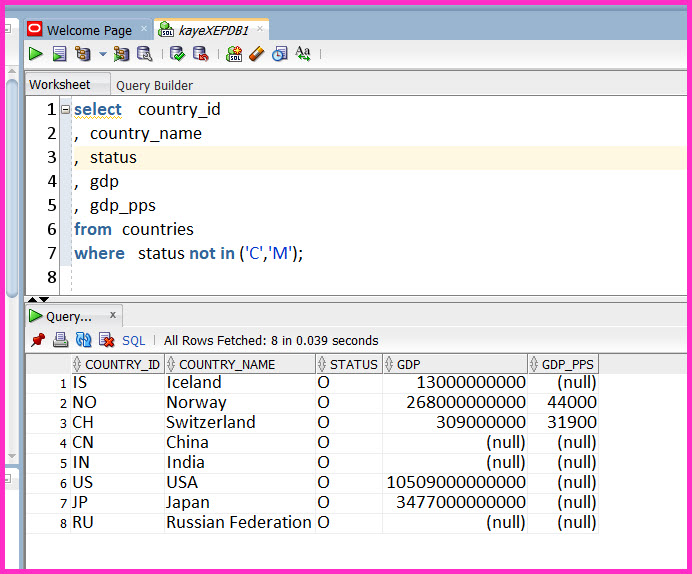This screenshot has width=692, height=574.
Task: Click the Clear eraser icon
Action: click(x=256, y=54)
